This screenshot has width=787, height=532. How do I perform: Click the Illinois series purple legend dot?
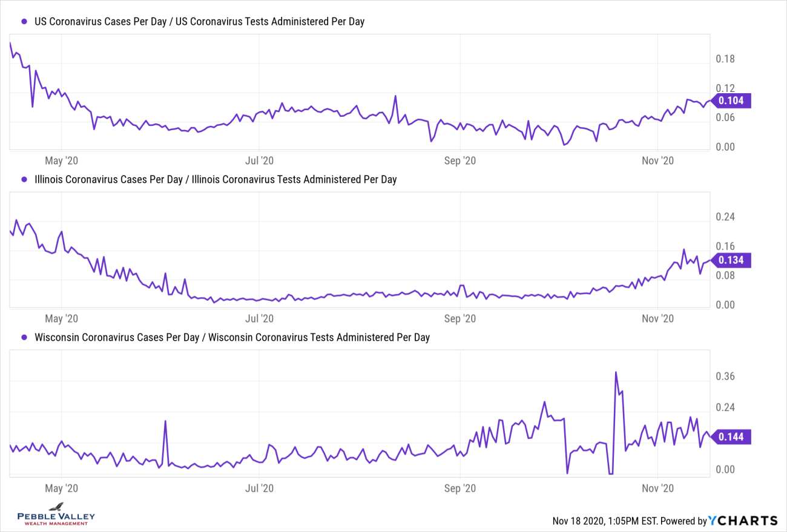point(25,179)
